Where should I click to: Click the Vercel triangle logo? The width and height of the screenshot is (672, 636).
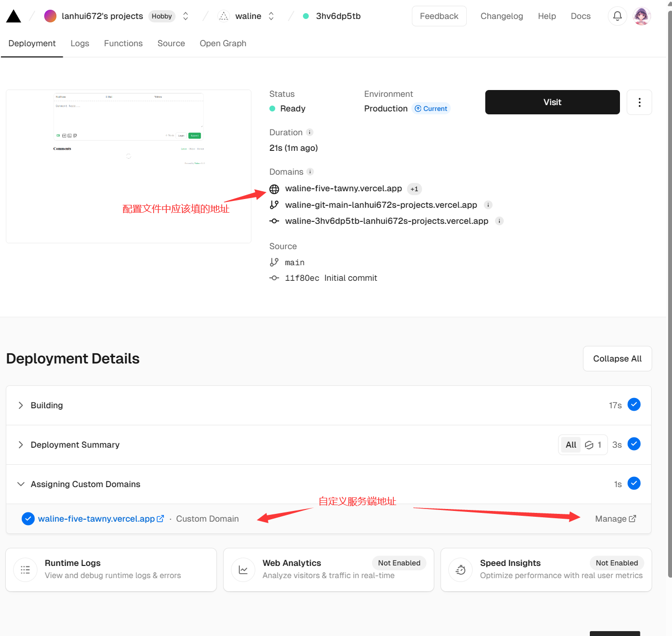click(x=14, y=16)
